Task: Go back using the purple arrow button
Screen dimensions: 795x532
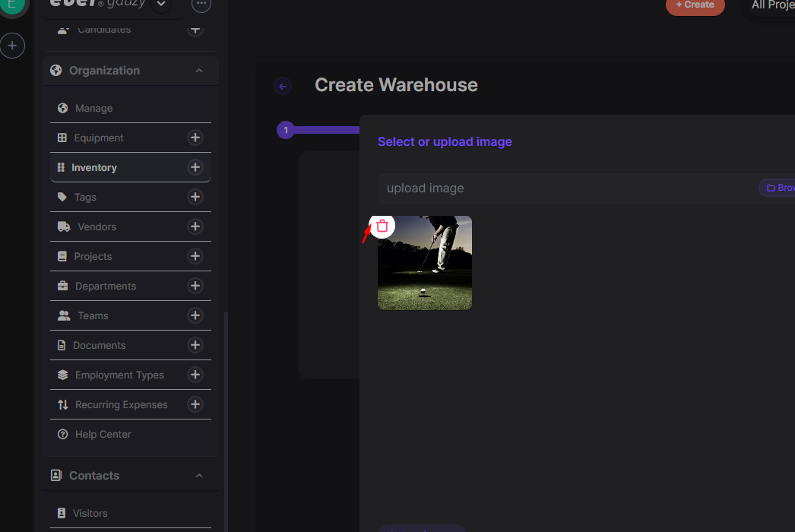Action: (x=283, y=86)
